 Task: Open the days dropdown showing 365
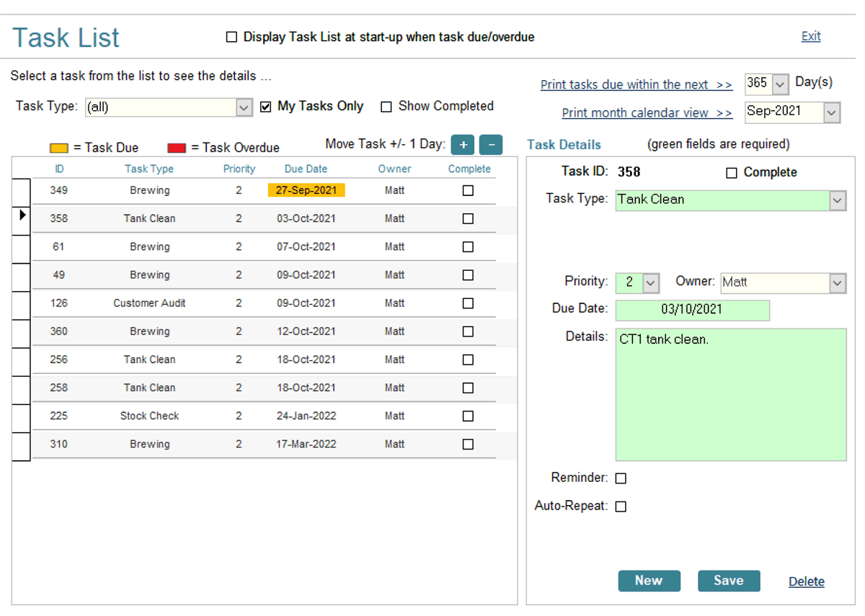click(x=779, y=84)
